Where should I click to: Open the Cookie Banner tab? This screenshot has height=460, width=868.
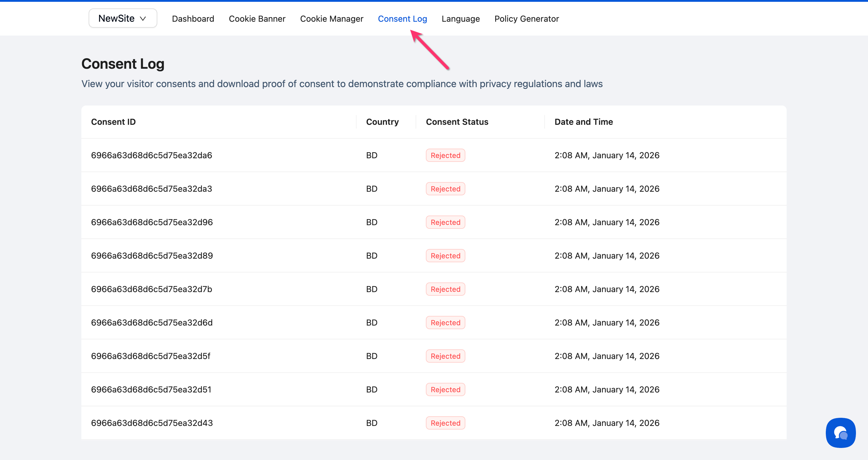pos(257,19)
